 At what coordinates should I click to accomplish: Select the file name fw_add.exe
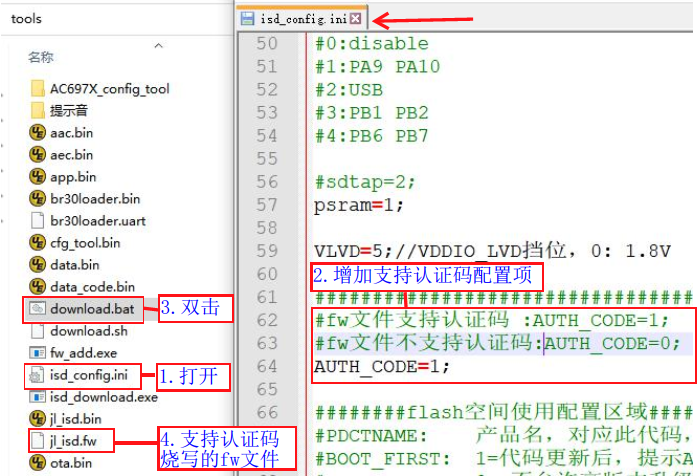point(84,353)
